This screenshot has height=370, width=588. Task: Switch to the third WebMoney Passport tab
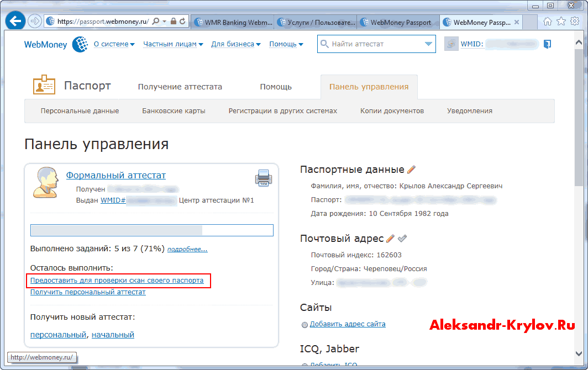pyautogui.click(x=398, y=22)
